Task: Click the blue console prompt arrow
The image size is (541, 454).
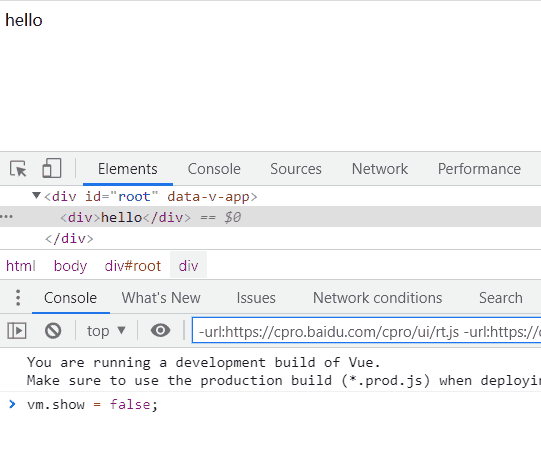Action: point(12,404)
